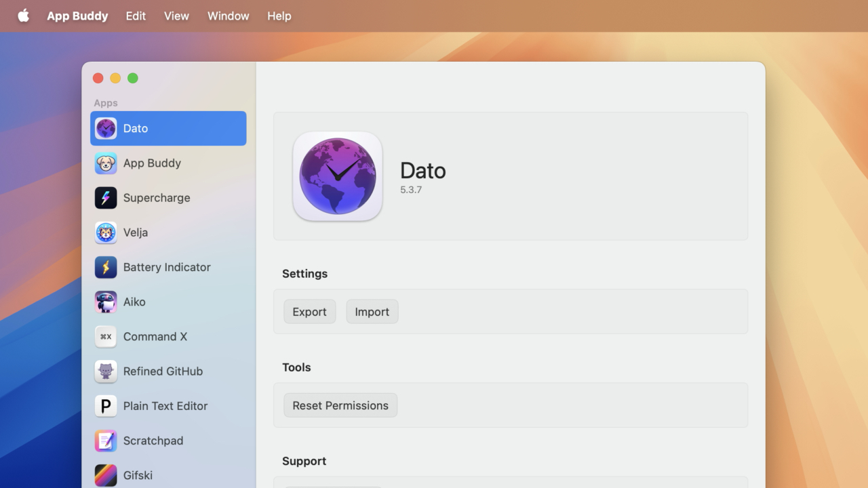Click the Plain Text Editor P icon
868x488 pixels.
coord(106,406)
